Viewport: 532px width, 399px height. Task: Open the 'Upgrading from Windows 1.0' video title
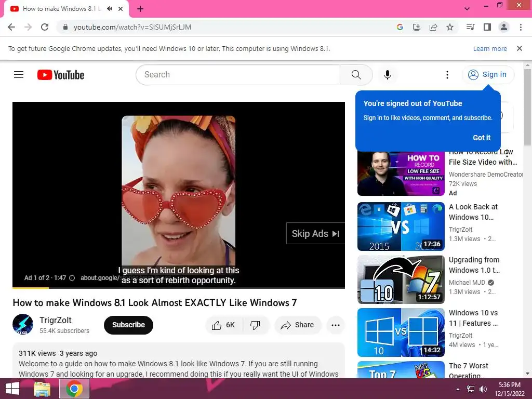point(474,265)
